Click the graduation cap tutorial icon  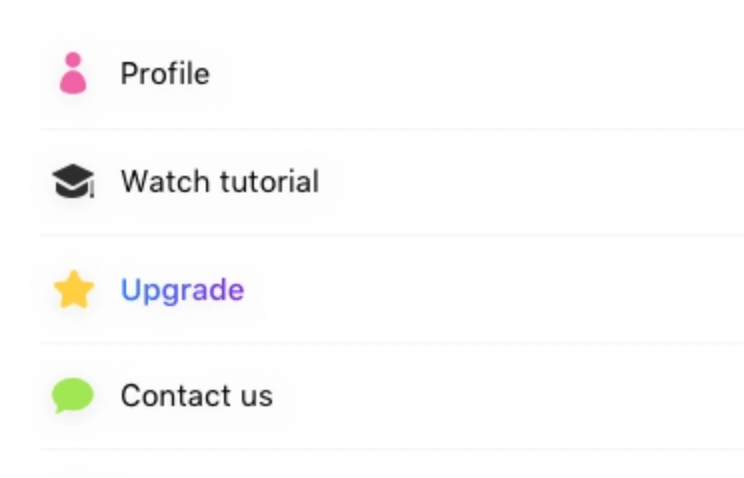tap(73, 182)
